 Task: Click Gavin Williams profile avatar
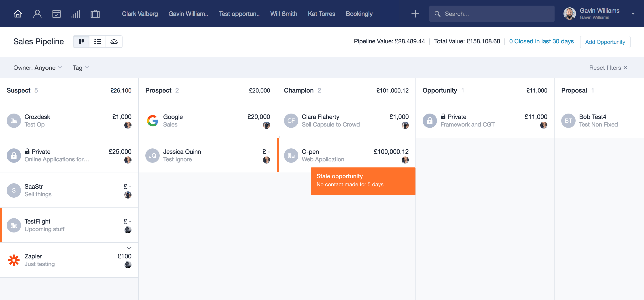pos(570,13)
